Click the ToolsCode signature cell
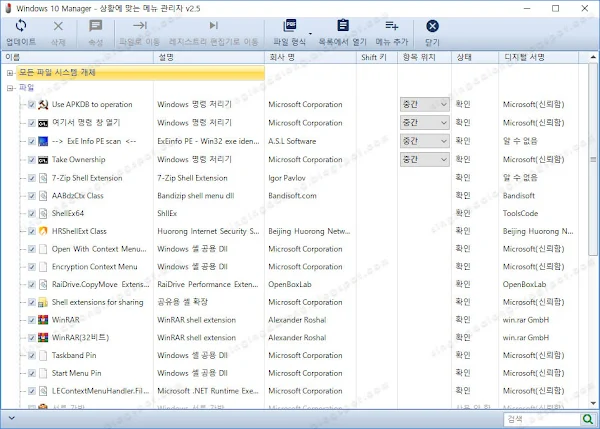 point(520,214)
